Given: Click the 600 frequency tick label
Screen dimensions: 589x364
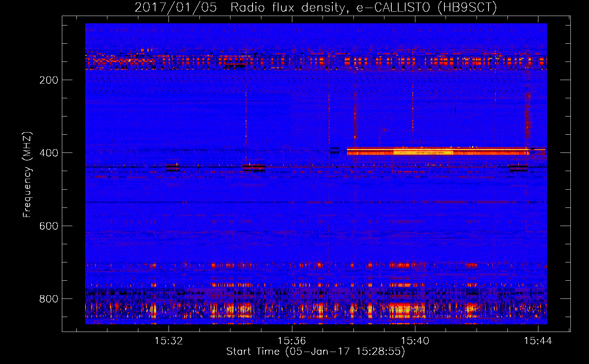Looking at the screenshot, I should [49, 226].
